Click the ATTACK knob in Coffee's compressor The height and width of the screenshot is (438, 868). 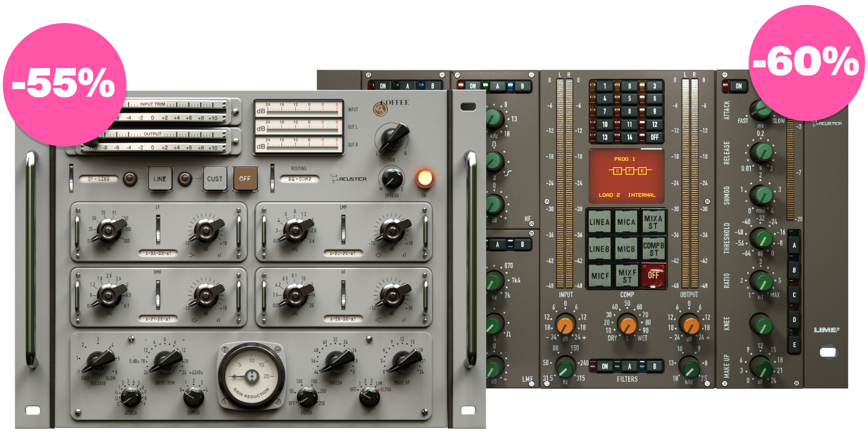click(x=131, y=396)
